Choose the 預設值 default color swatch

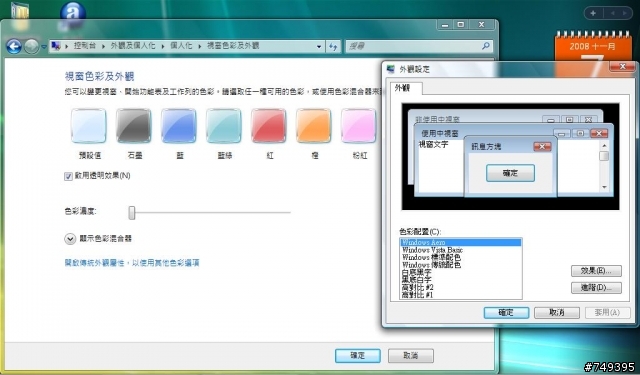coord(89,126)
